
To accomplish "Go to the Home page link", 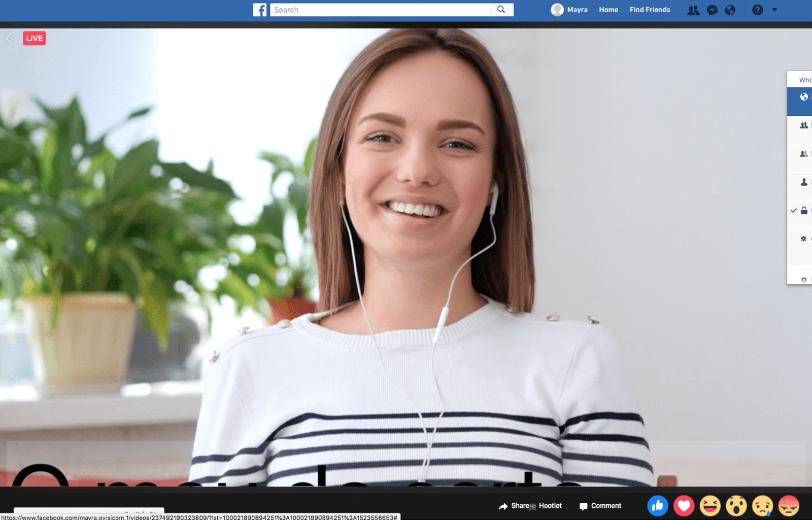I will pos(608,10).
